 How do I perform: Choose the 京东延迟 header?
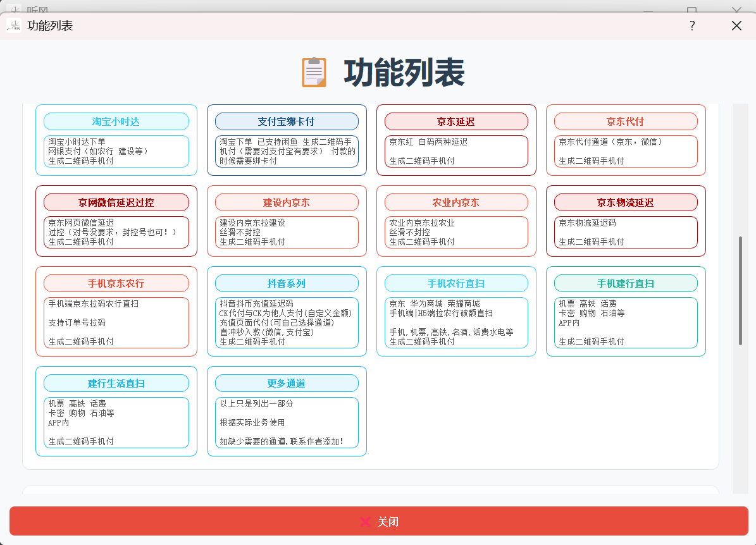coord(455,121)
